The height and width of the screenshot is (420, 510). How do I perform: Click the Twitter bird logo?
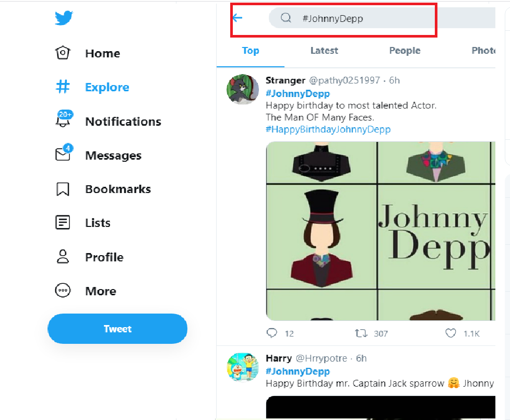pyautogui.click(x=64, y=18)
